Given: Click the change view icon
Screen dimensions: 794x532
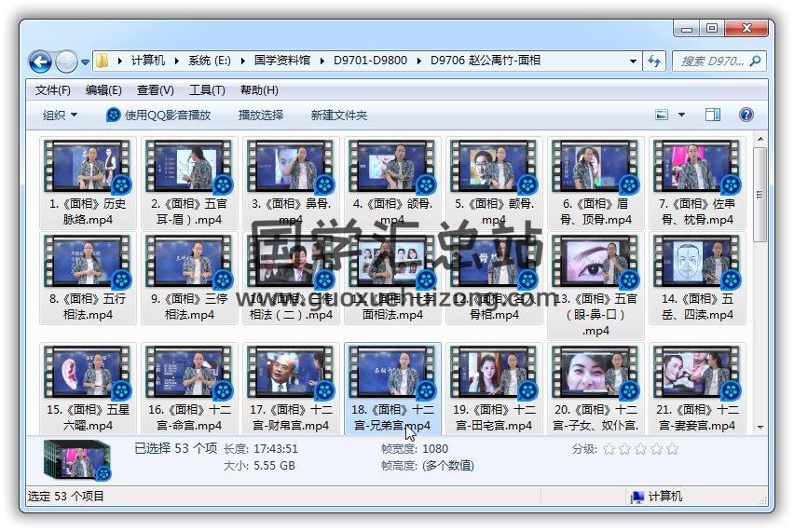Looking at the screenshot, I should (662, 115).
